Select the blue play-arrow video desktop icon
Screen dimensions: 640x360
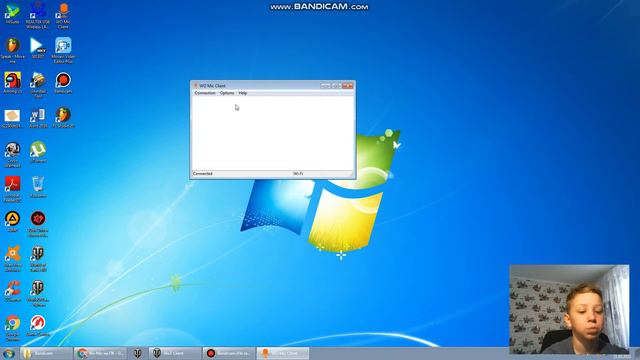coord(38,48)
